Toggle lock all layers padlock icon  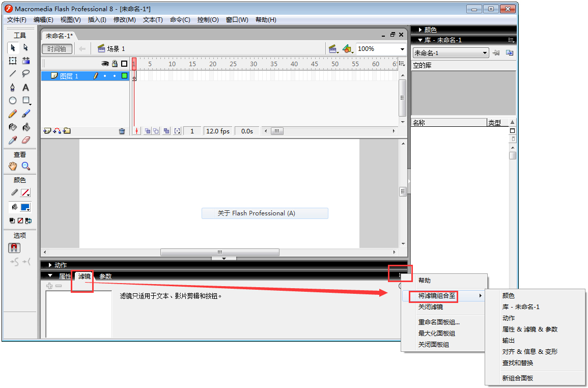click(115, 64)
